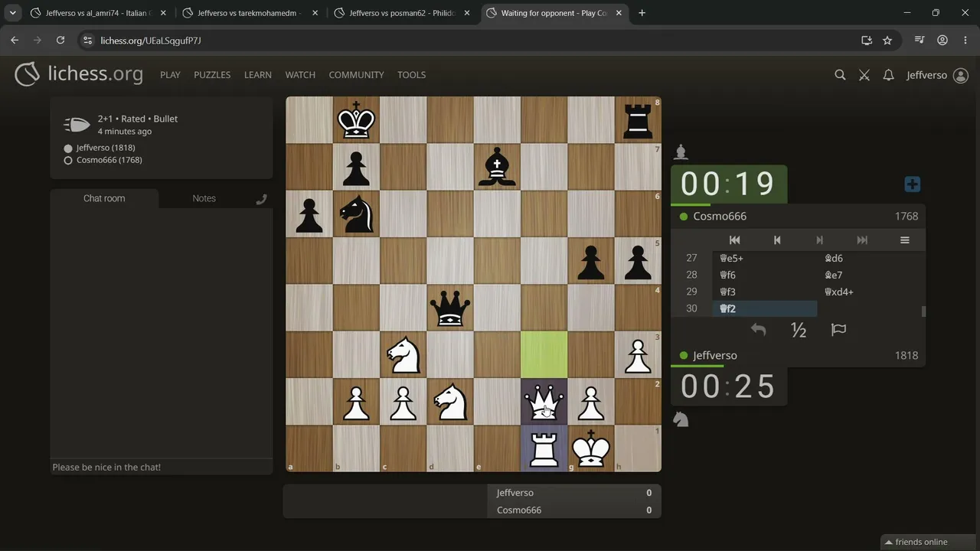Open the Chrome three-dot menu
The image size is (980, 551).
965,41
